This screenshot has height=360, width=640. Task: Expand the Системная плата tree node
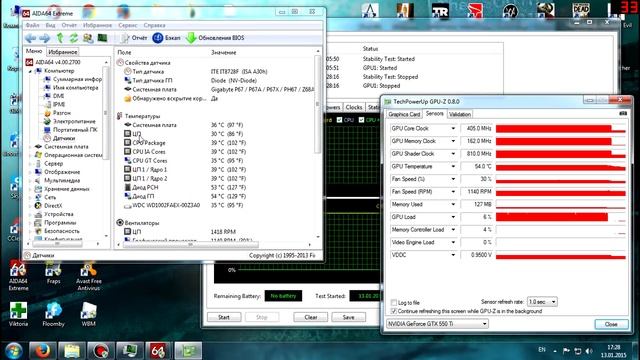pyautogui.click(x=30, y=147)
